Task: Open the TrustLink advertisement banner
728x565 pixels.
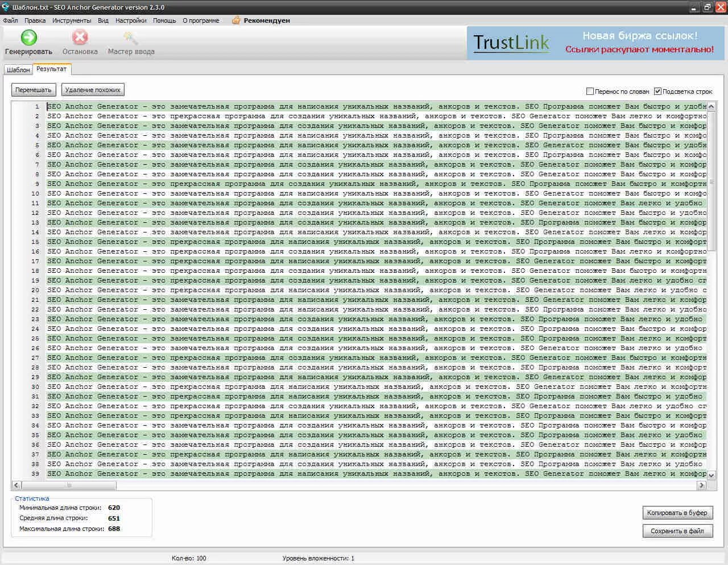Action: pos(596,43)
